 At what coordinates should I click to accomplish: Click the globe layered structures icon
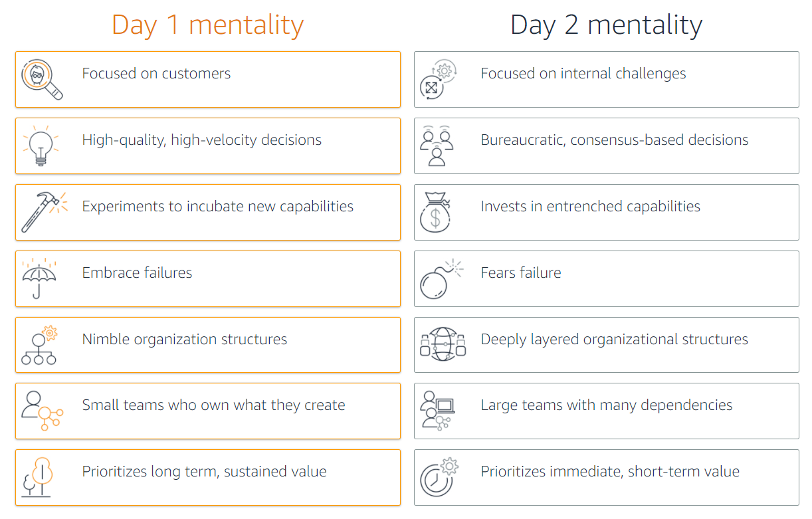tap(443, 344)
